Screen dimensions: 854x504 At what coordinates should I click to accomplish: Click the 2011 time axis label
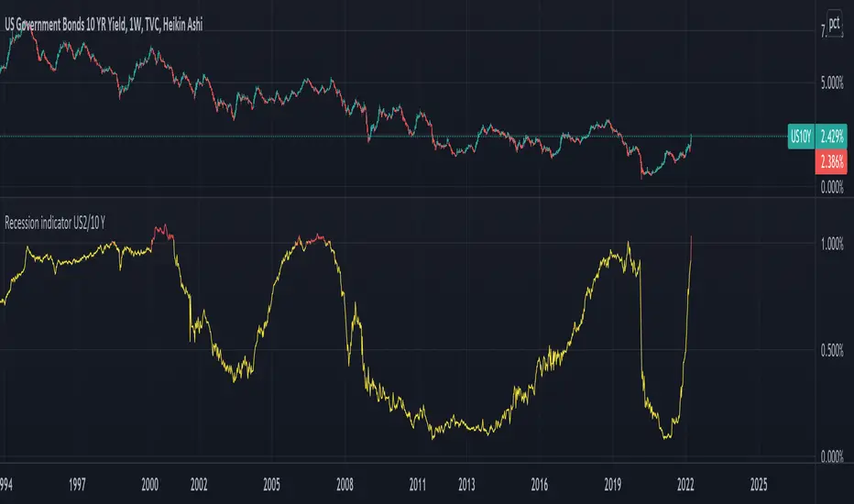point(418,485)
